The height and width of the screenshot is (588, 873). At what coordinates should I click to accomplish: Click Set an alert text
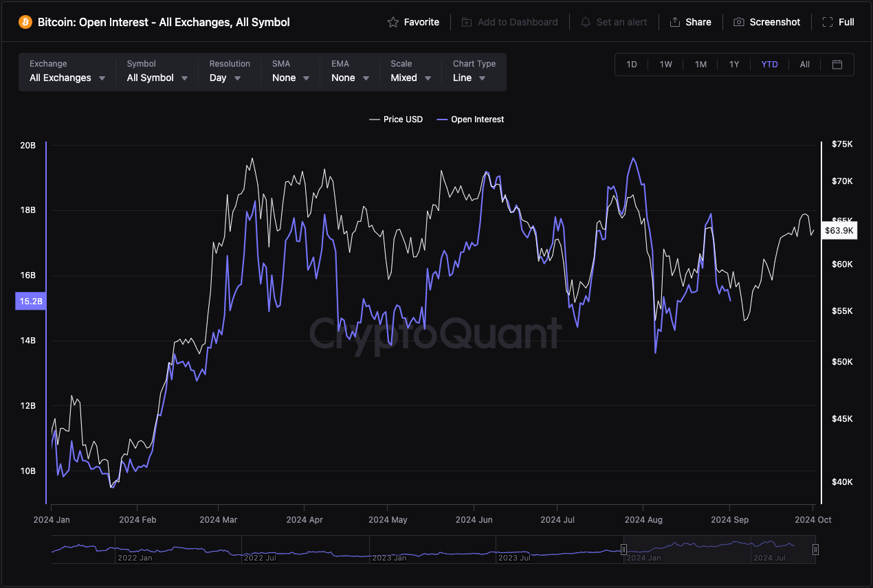(x=622, y=22)
